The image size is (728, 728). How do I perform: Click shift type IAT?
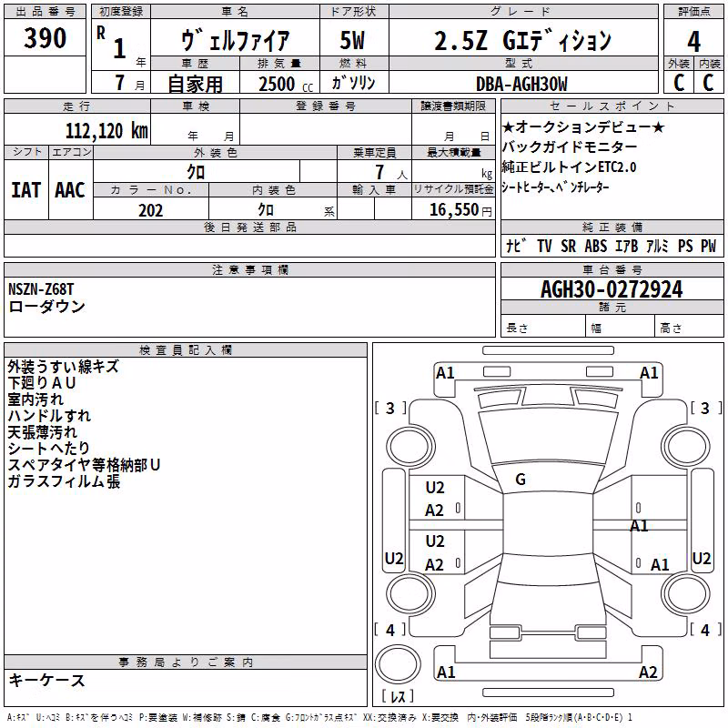26,190
